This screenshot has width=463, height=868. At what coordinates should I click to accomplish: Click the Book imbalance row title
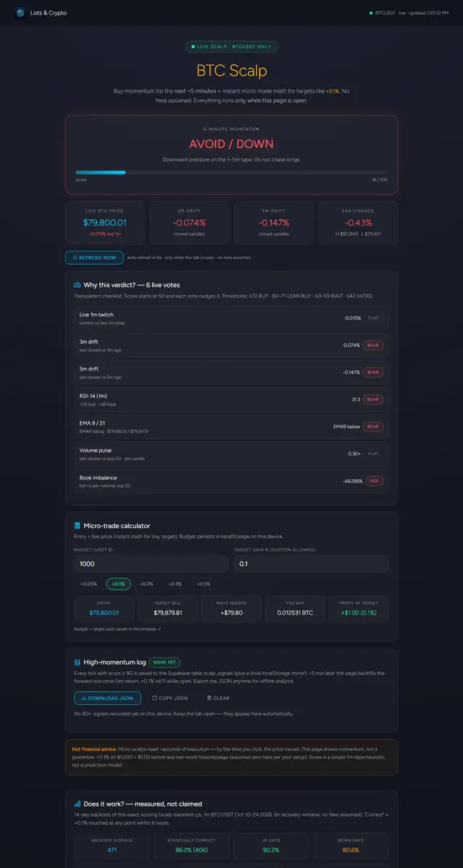(98, 477)
